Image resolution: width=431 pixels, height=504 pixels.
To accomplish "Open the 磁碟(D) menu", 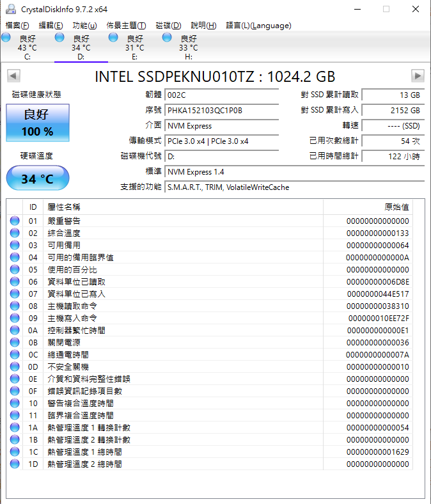I will pos(168,26).
